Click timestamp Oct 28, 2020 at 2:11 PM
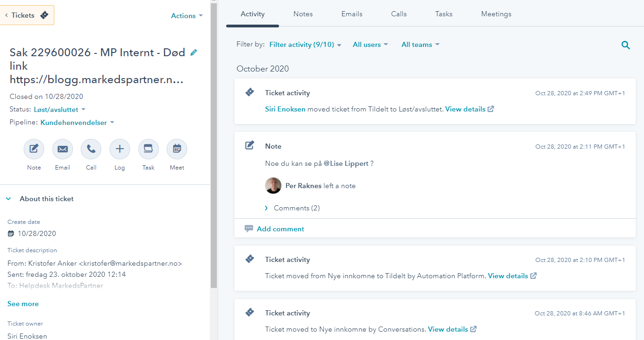Viewport: 644px width, 340px height. point(580,147)
